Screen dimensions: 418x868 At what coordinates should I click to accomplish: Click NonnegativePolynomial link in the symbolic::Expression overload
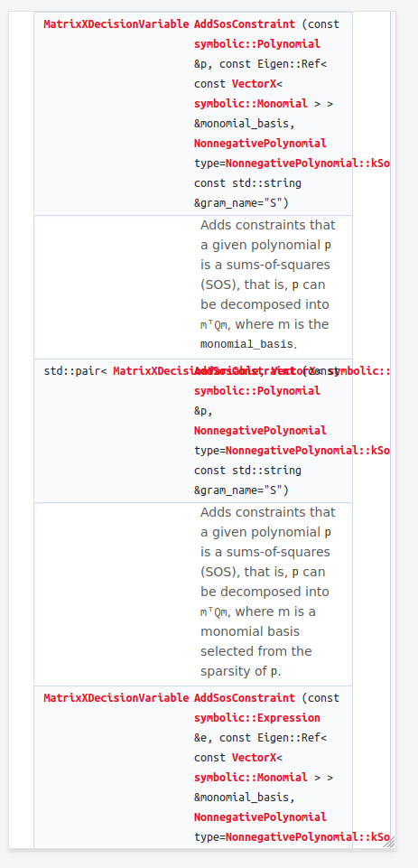point(260,817)
